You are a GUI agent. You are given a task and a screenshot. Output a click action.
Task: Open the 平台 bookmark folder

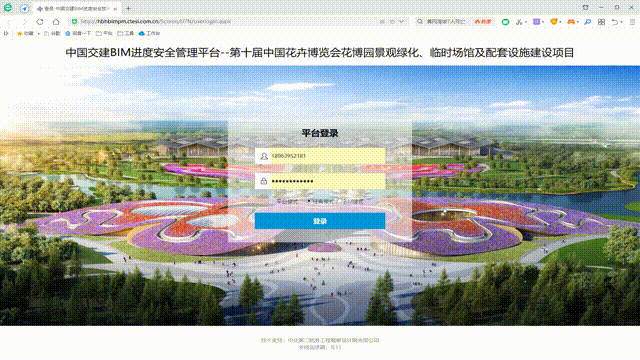[x=104, y=33]
